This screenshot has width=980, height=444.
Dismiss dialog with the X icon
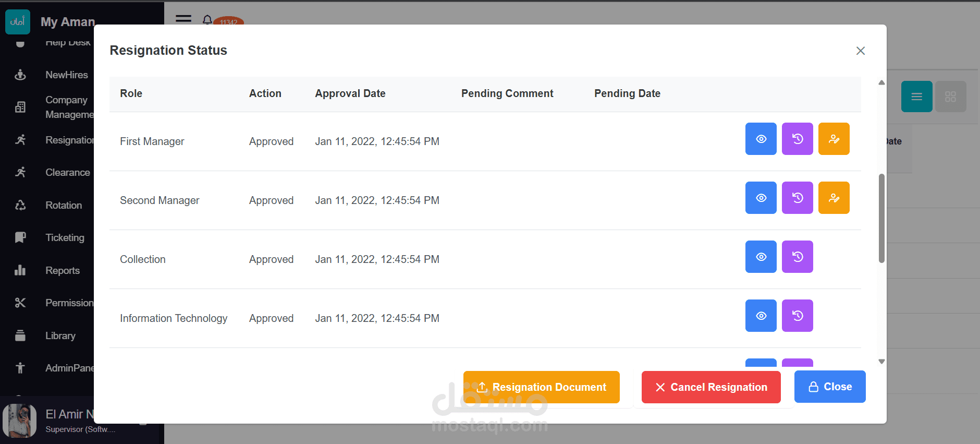point(860,51)
